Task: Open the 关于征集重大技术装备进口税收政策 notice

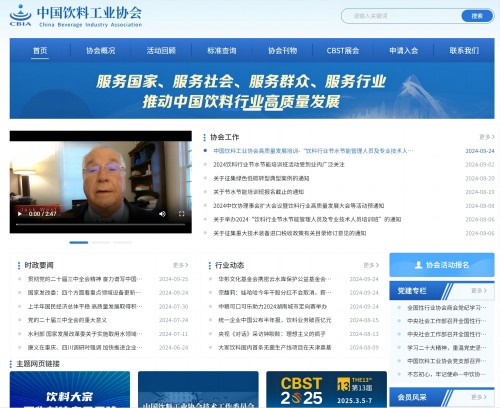Action: [x=290, y=233]
